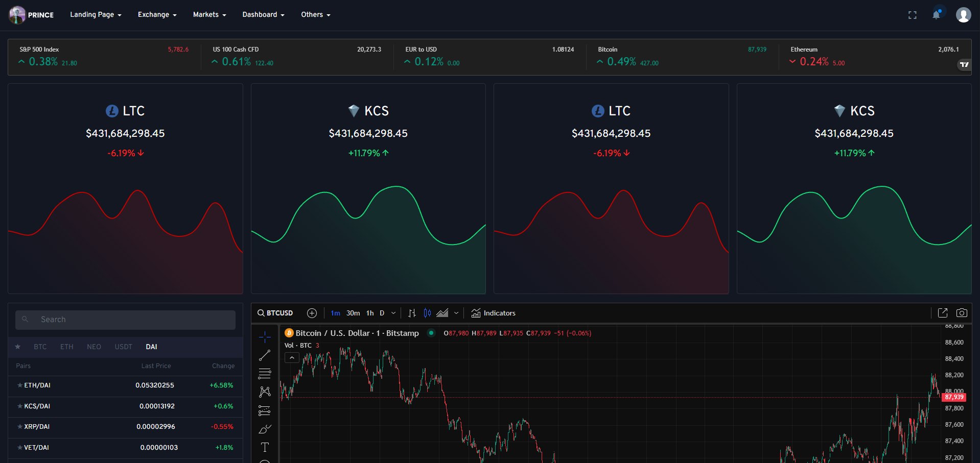Viewport: 980px width, 463px height.
Task: Open notifications bell icon
Action: coord(936,15)
